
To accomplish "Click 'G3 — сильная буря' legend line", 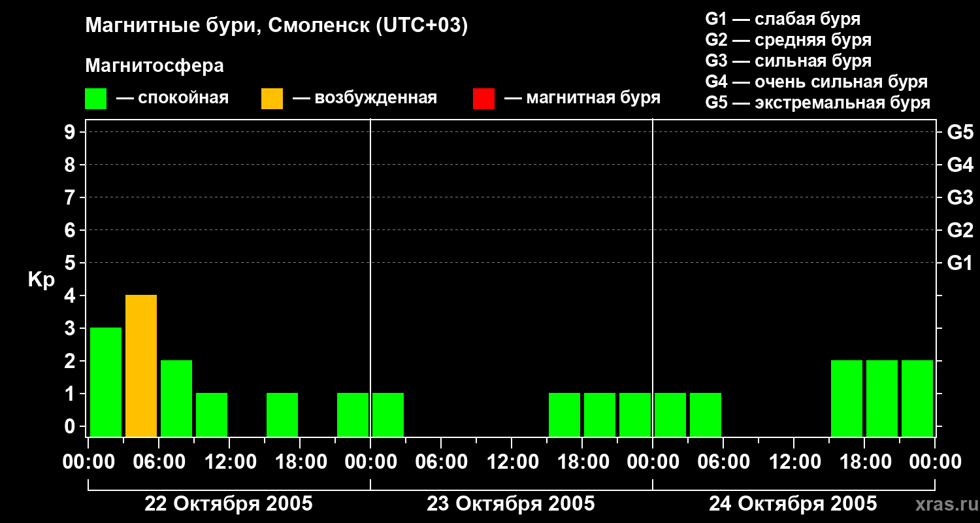I will pyautogui.click(x=788, y=61).
